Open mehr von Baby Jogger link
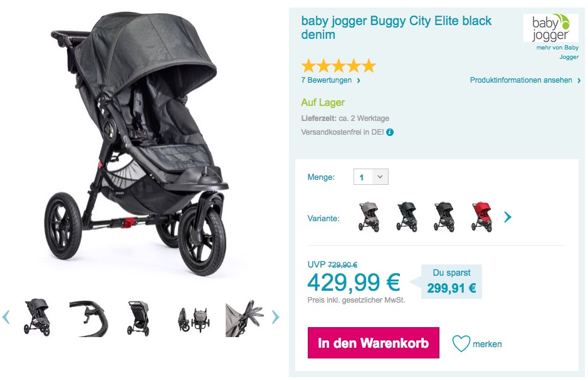 (x=557, y=52)
